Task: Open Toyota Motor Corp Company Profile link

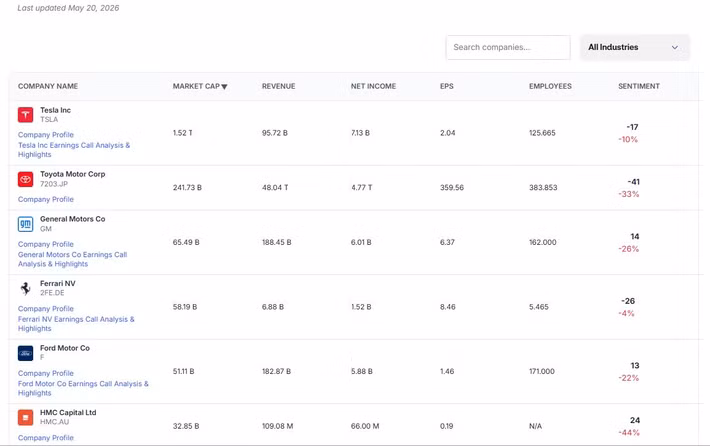Action: click(46, 199)
